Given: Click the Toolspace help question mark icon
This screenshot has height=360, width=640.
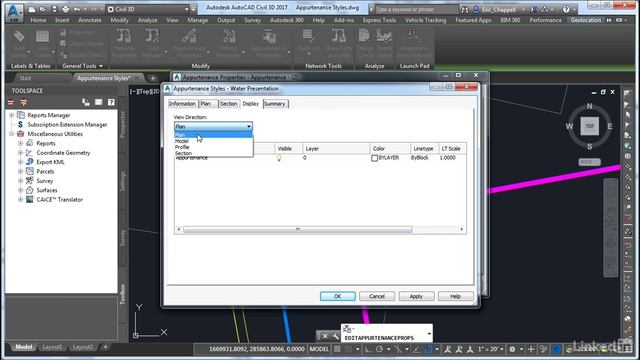Looking at the screenshot, I should pos(111,102).
